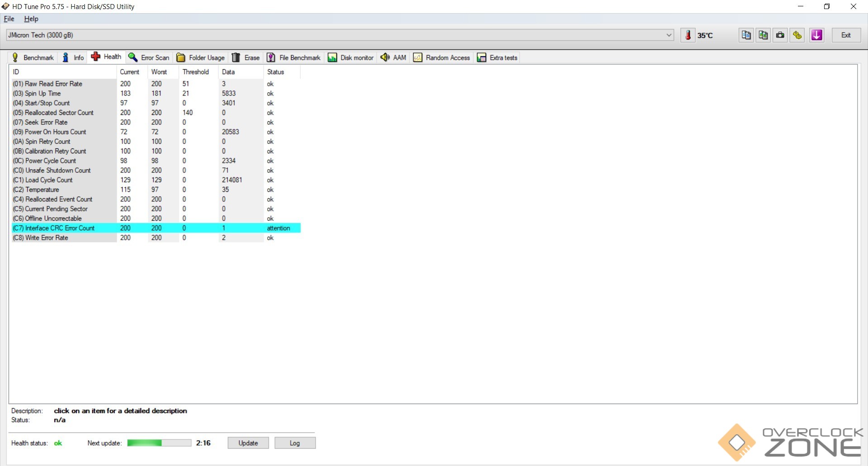Screen dimensions: 868x466
Task: Select the (07) Seek Error Rate row
Action: (156, 122)
